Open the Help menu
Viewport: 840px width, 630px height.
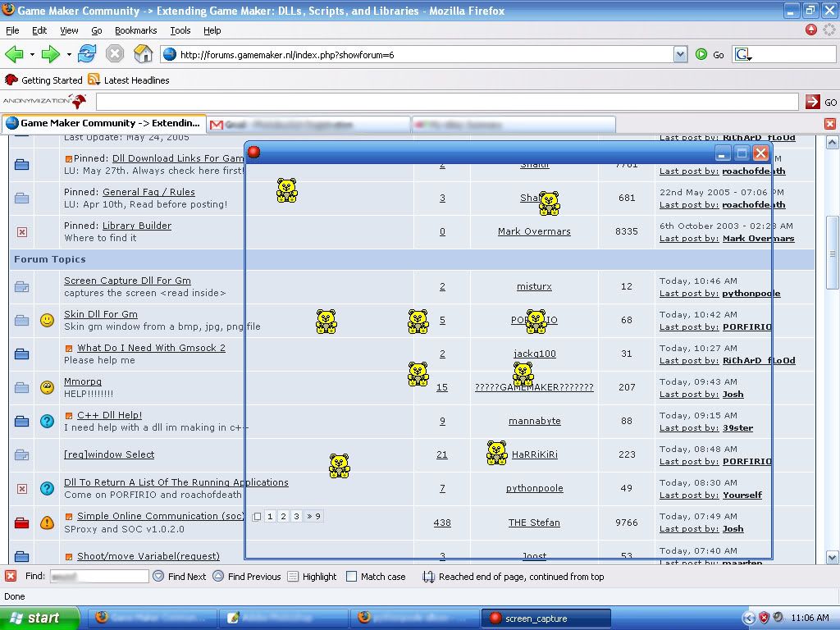pos(212,30)
